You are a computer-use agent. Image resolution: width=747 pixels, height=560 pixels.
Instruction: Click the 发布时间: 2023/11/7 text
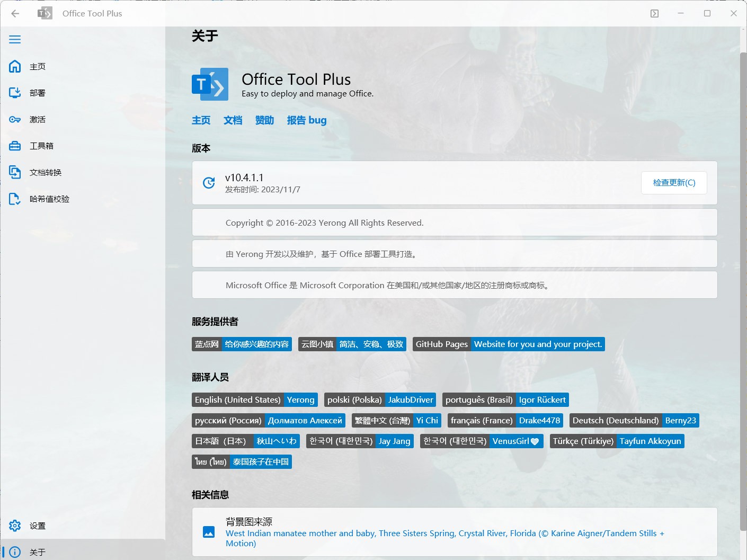point(263,190)
